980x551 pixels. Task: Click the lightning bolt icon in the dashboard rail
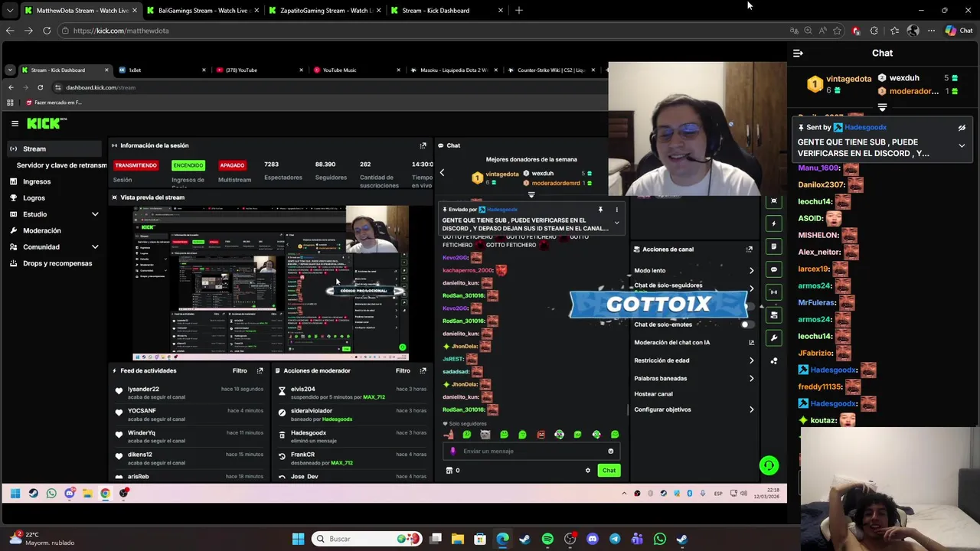pyautogui.click(x=774, y=223)
